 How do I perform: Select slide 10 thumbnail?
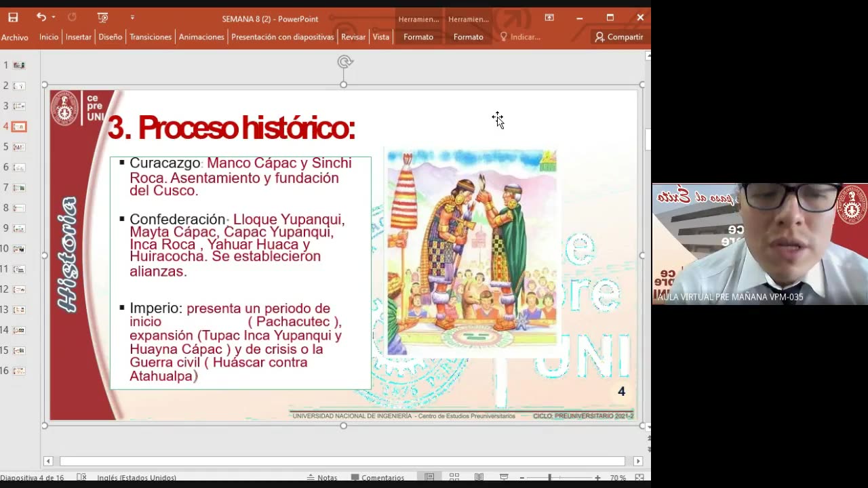(19, 249)
